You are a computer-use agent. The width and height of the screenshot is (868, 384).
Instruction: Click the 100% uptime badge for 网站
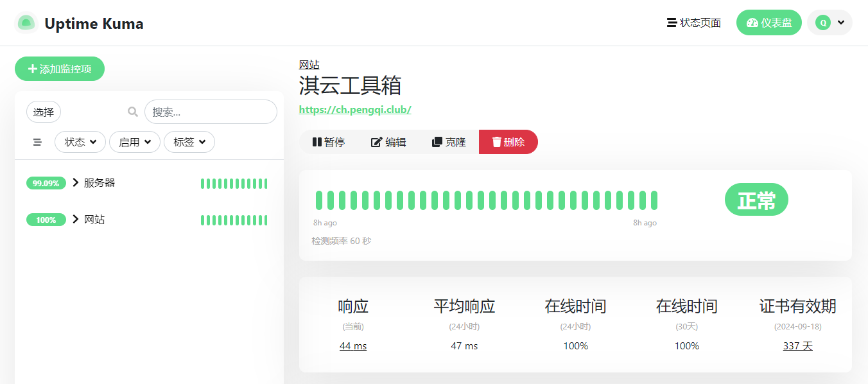46,220
